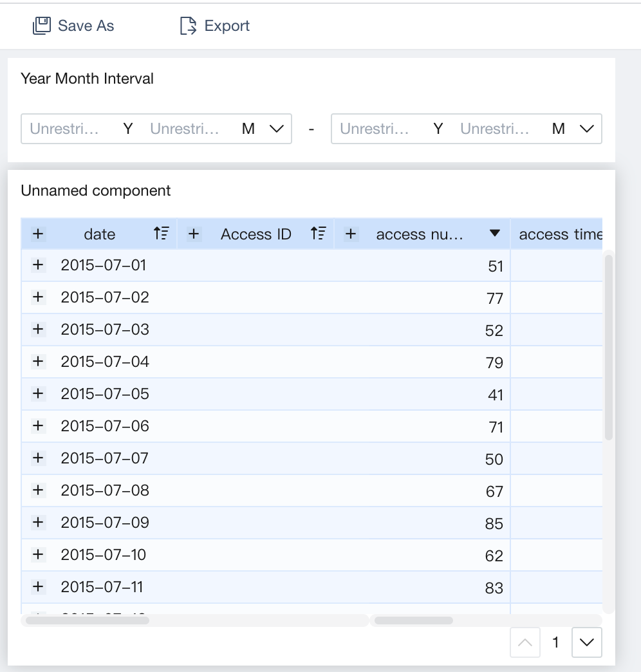Click the Save As text button
641x672 pixels.
pos(86,26)
